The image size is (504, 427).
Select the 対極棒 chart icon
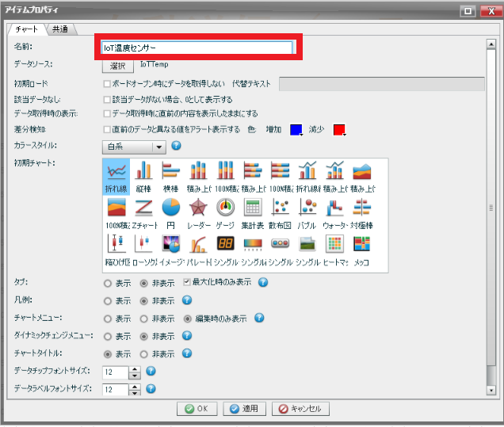pyautogui.click(x=362, y=214)
